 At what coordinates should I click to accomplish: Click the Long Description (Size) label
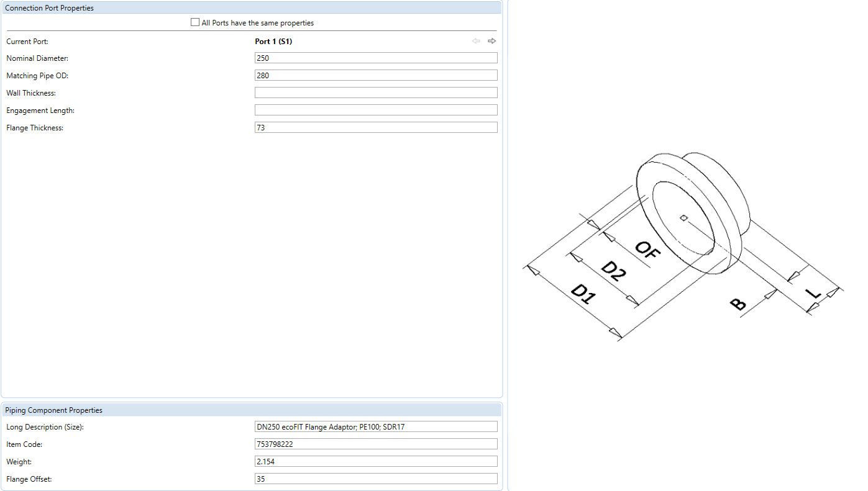(45, 427)
